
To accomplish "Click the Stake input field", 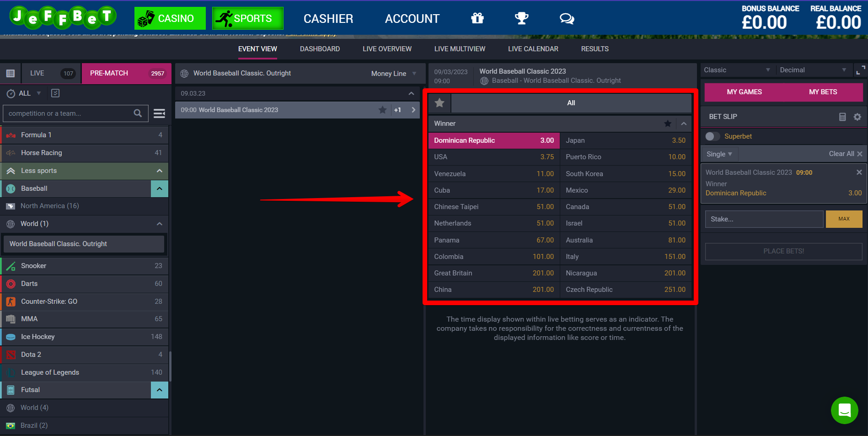I will point(764,219).
